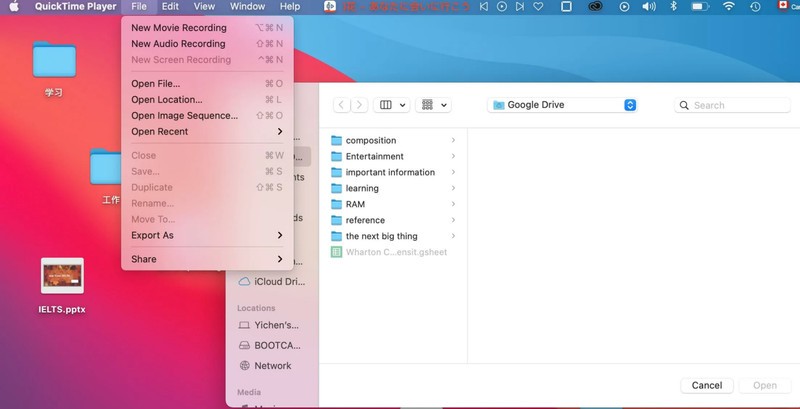
Task: Open the View menu
Action: point(204,7)
